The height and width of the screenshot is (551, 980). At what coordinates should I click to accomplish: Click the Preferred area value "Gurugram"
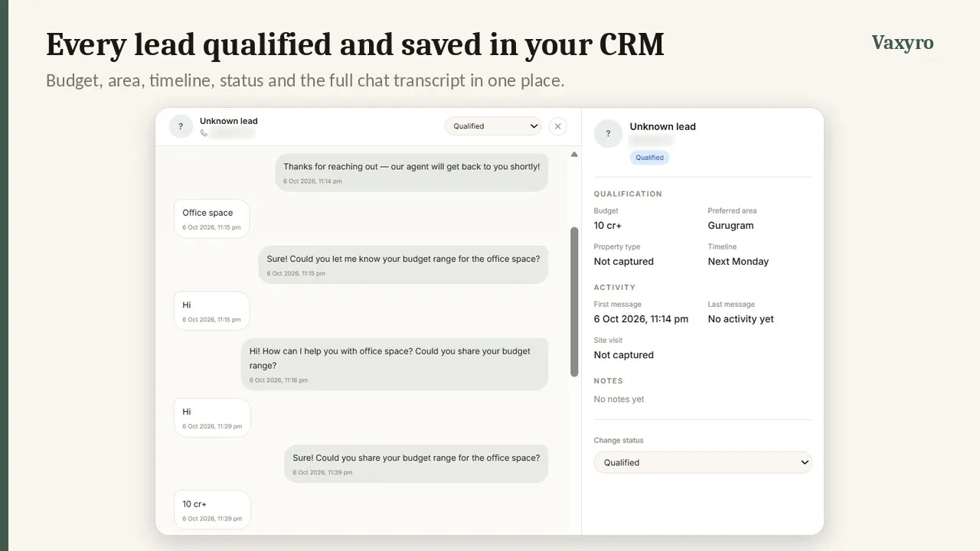(731, 226)
